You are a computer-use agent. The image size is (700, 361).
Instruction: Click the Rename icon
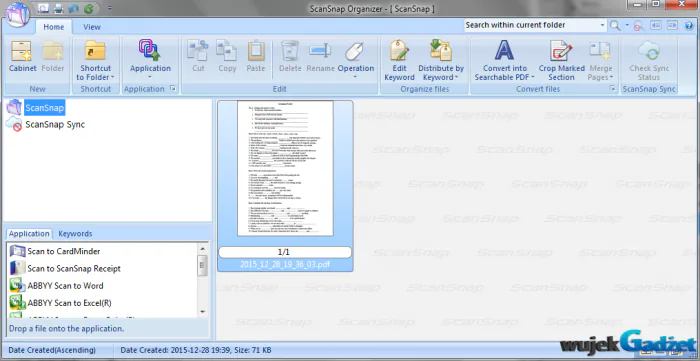coord(320,50)
